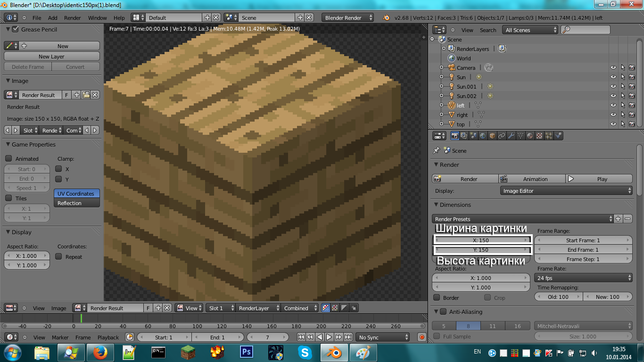Viewport: 644px width, 362px height.
Task: Open the Modifiers wrench tab
Action: [x=512, y=136]
